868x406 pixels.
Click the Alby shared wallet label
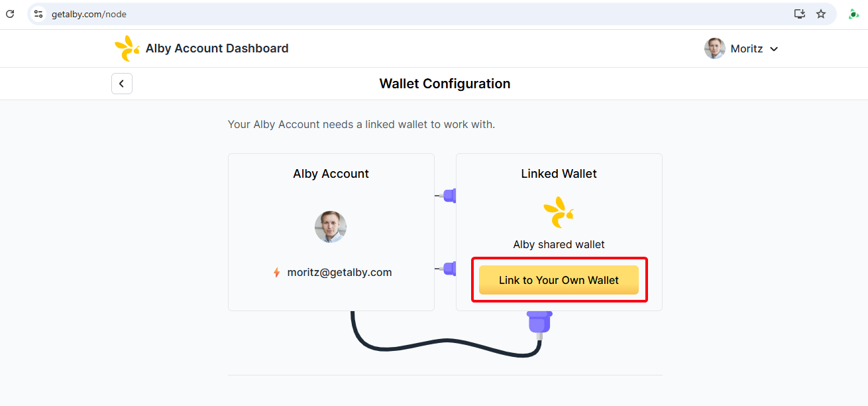pyautogui.click(x=559, y=245)
